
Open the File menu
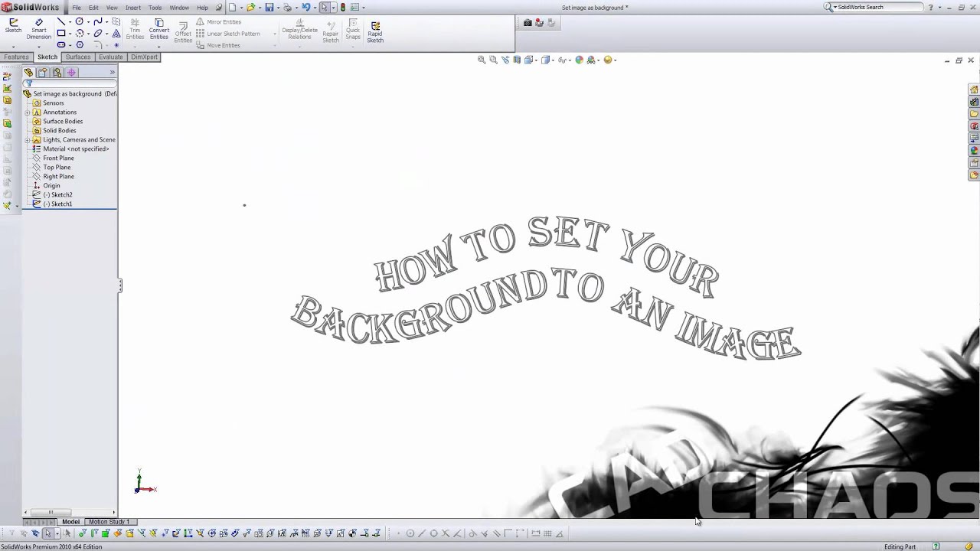tap(77, 8)
